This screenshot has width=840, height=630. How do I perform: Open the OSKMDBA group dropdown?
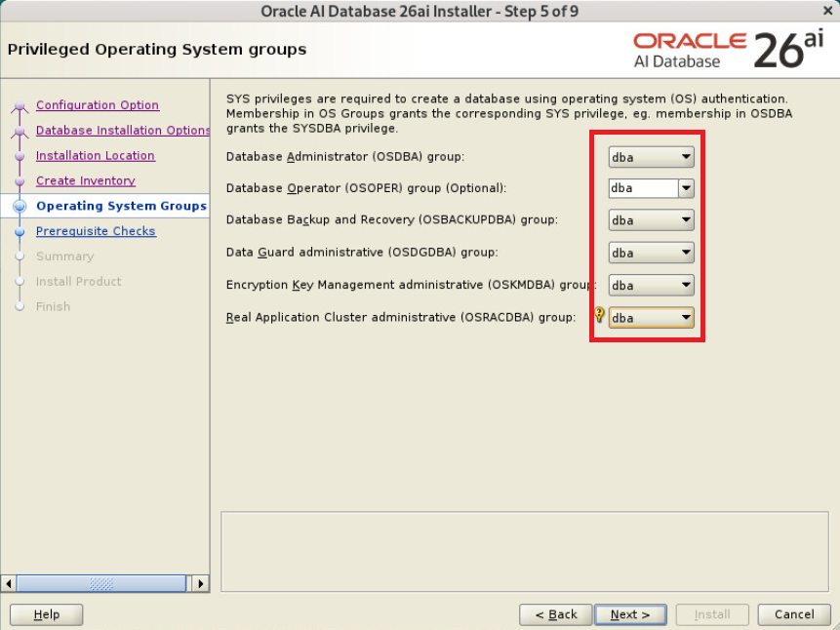click(x=651, y=285)
